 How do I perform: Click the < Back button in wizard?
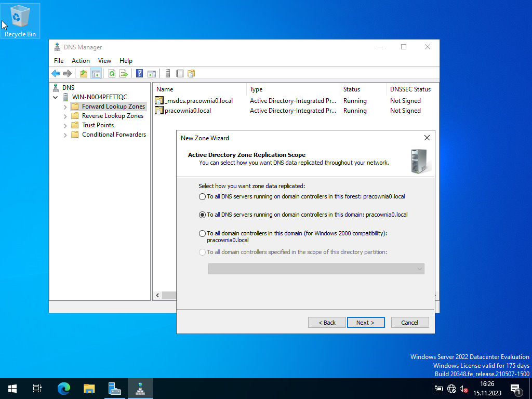(327, 322)
